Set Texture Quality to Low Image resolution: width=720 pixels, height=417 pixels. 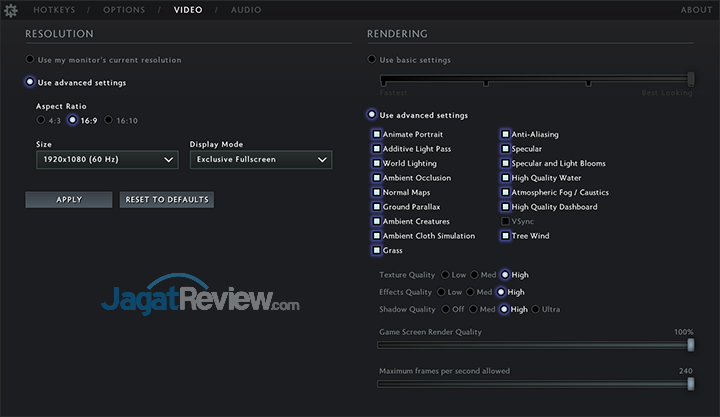[444, 274]
